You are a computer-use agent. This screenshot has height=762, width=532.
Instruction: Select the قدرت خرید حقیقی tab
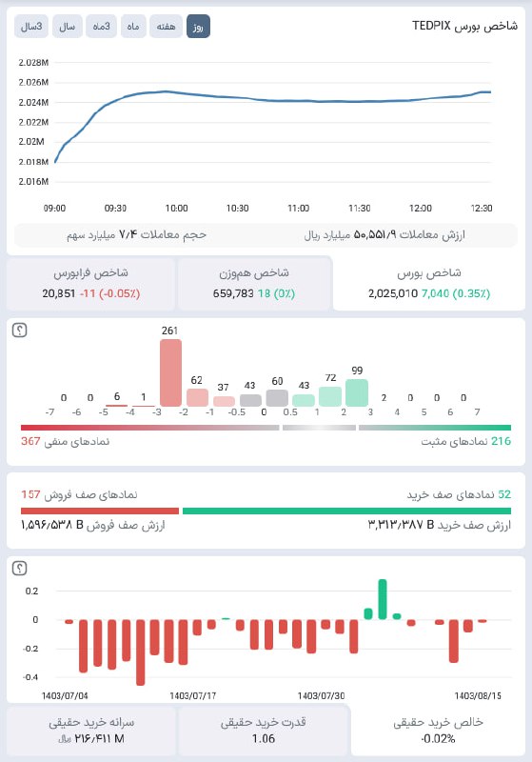pos(264,730)
